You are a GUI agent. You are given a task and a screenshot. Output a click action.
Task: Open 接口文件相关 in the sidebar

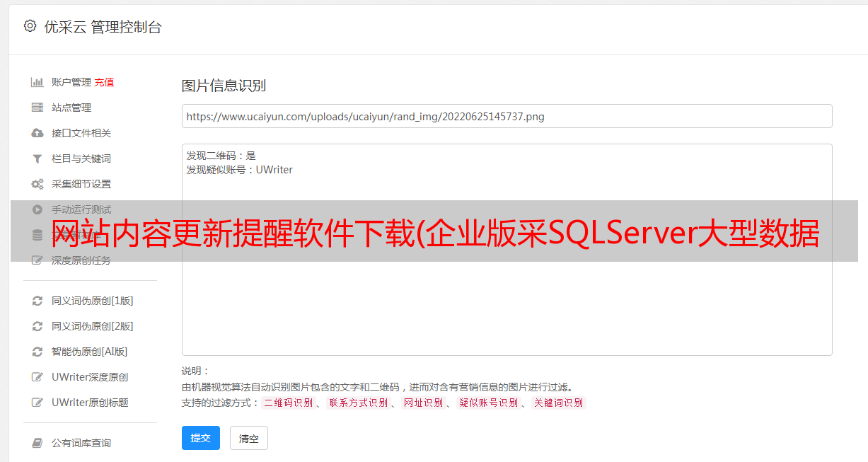click(81, 133)
